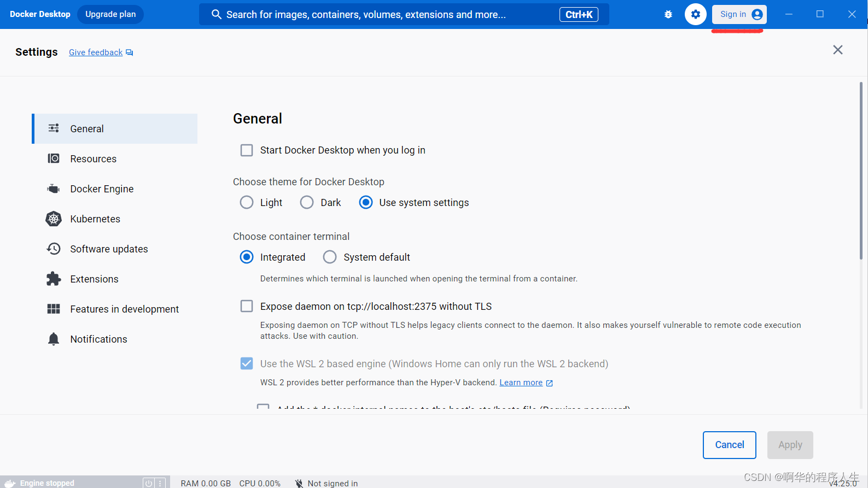Open Notifications settings

click(115, 339)
